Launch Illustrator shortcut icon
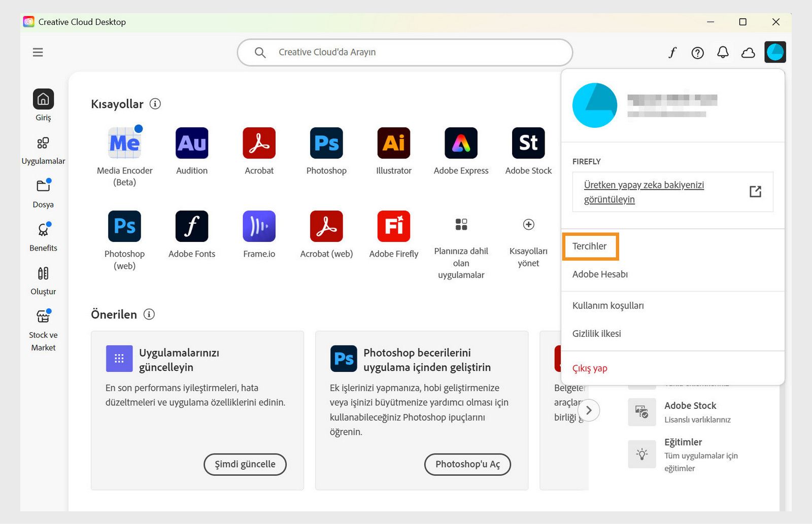This screenshot has width=812, height=524. tap(393, 144)
